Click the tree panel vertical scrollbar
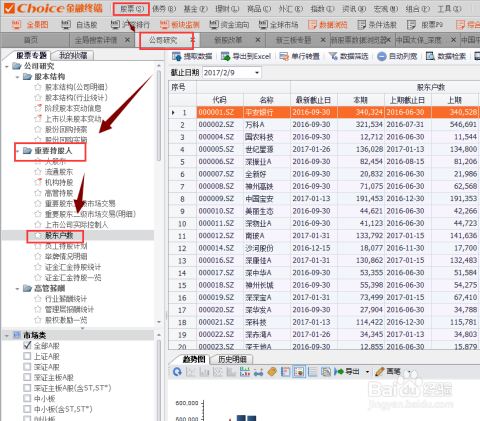Screen dimensions: 480x421 (159, 115)
